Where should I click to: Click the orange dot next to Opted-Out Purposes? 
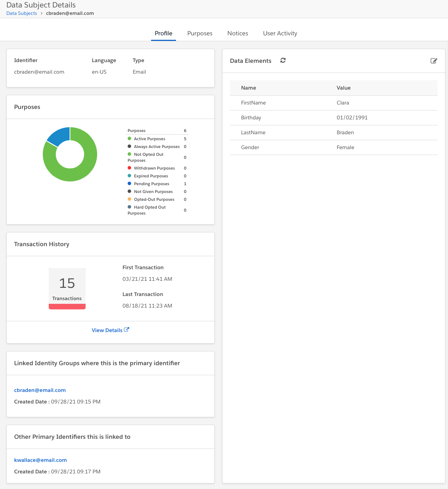coord(129,199)
